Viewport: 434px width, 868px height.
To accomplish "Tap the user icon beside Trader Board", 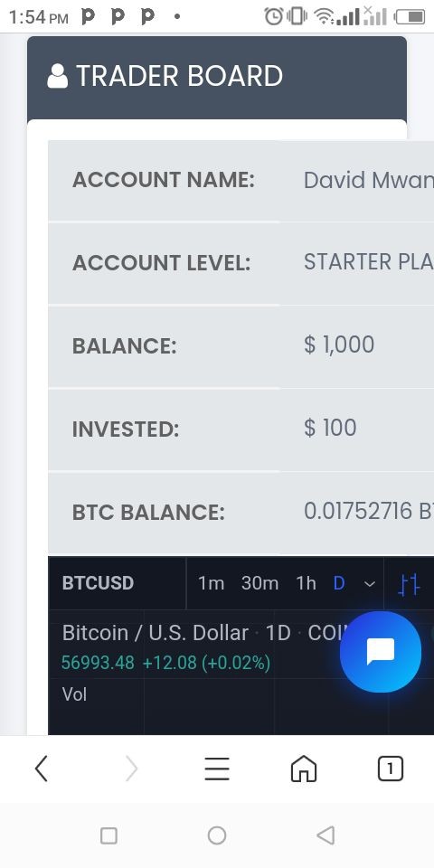I will click(x=58, y=76).
